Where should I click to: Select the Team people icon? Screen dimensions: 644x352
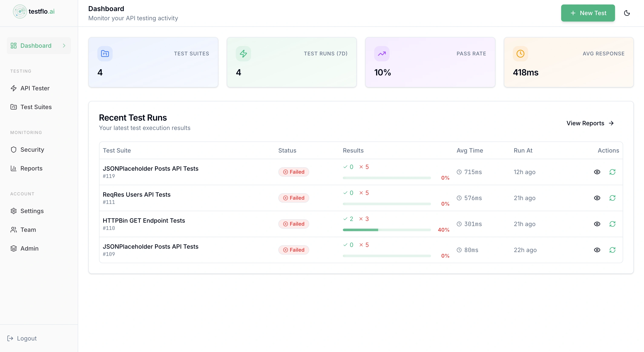click(x=14, y=230)
